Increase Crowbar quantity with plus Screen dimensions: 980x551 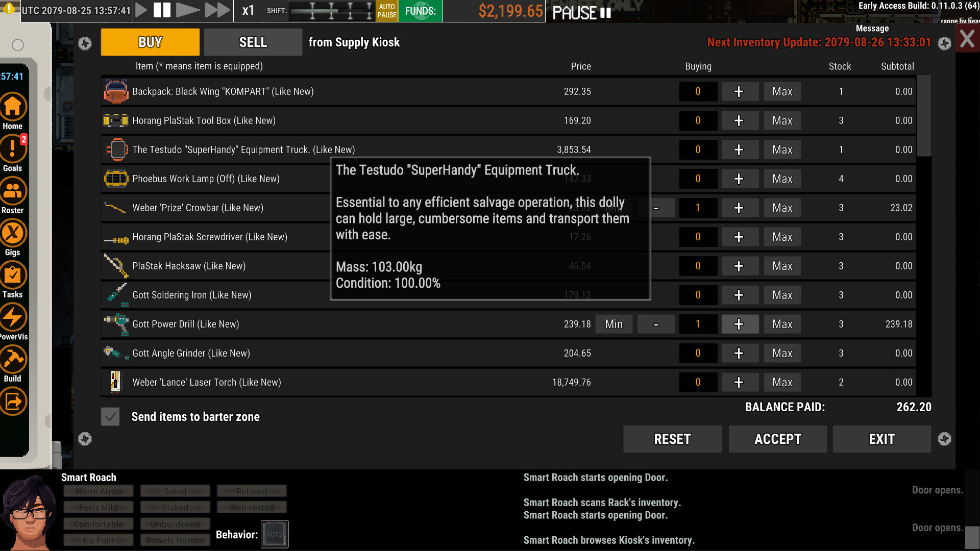[740, 208]
